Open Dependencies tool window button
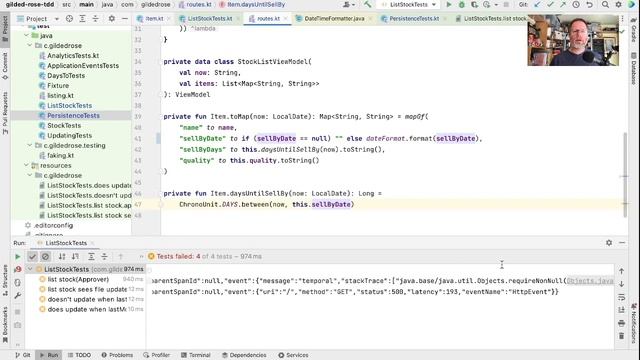The height and width of the screenshot is (360, 640). pos(244,355)
